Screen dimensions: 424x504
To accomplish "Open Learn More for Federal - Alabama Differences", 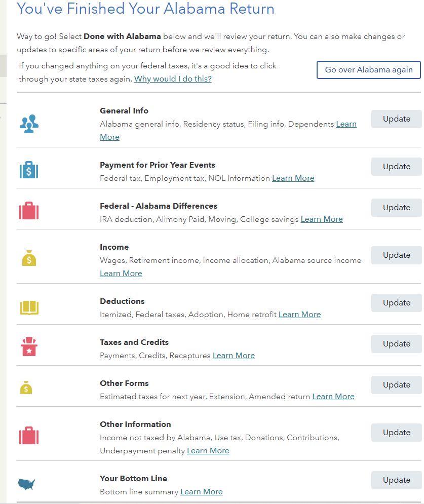I will point(322,219).
